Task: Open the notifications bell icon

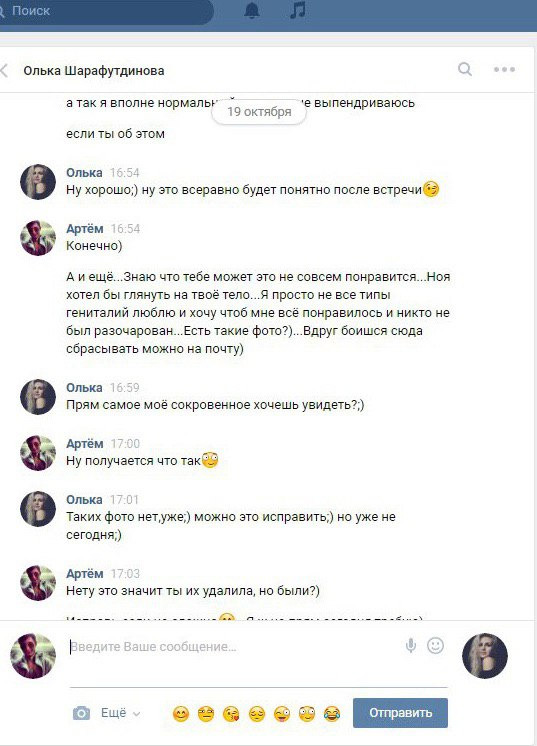Action: pyautogui.click(x=252, y=10)
